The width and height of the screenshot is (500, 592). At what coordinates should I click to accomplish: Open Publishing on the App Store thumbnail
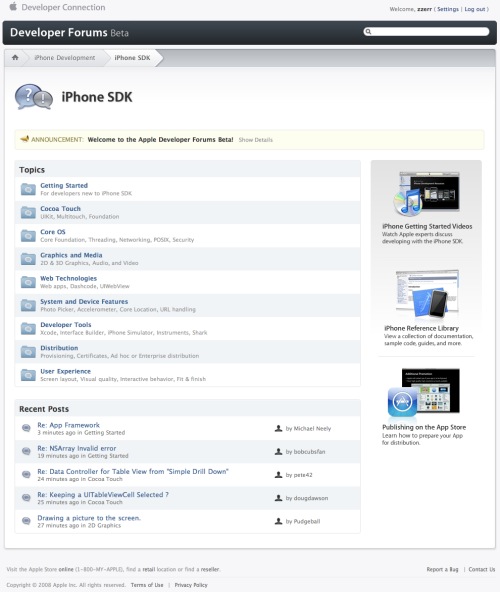click(424, 393)
